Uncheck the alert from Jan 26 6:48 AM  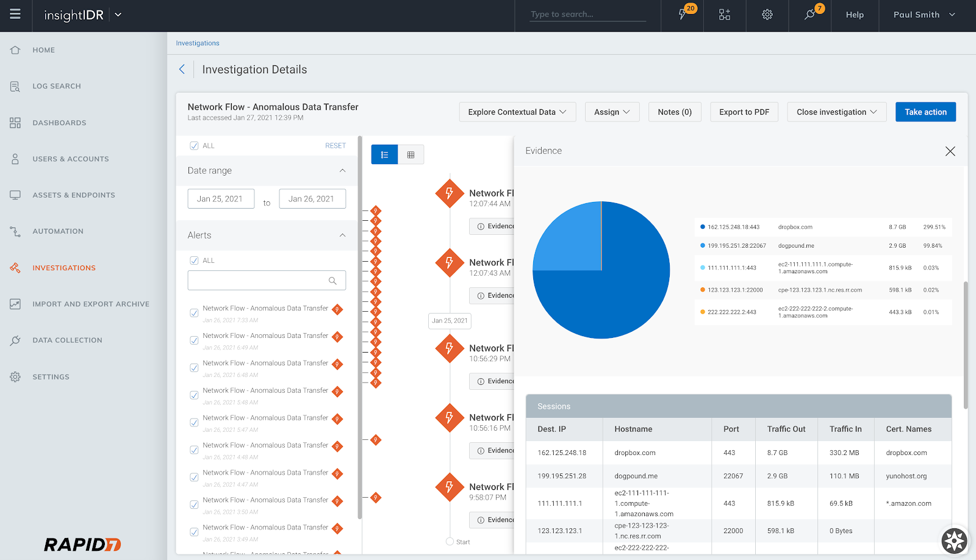pos(194,368)
